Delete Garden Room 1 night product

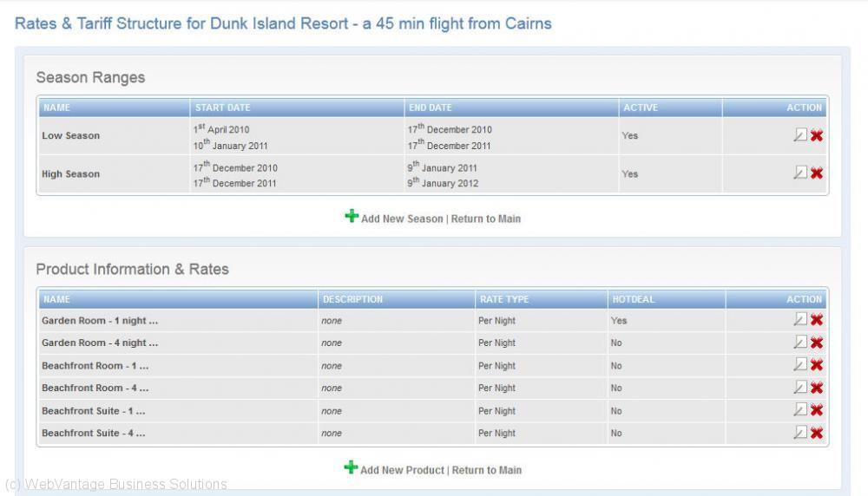point(817,320)
